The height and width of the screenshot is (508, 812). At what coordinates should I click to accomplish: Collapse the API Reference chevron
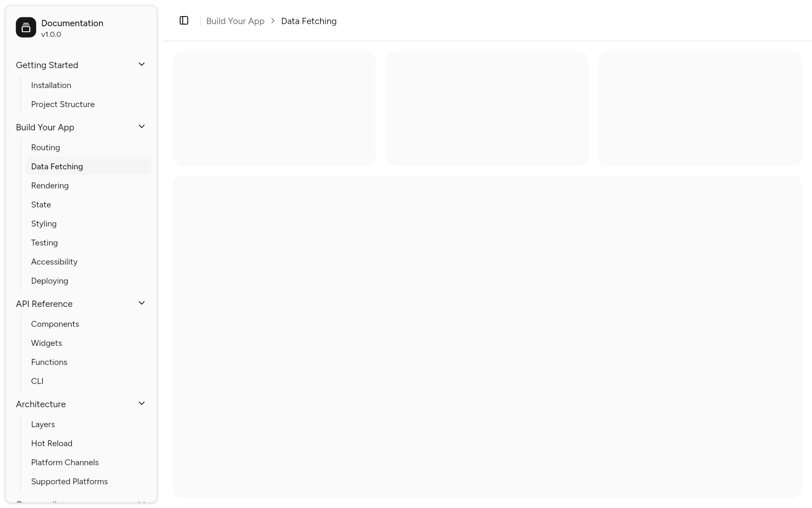tap(142, 303)
